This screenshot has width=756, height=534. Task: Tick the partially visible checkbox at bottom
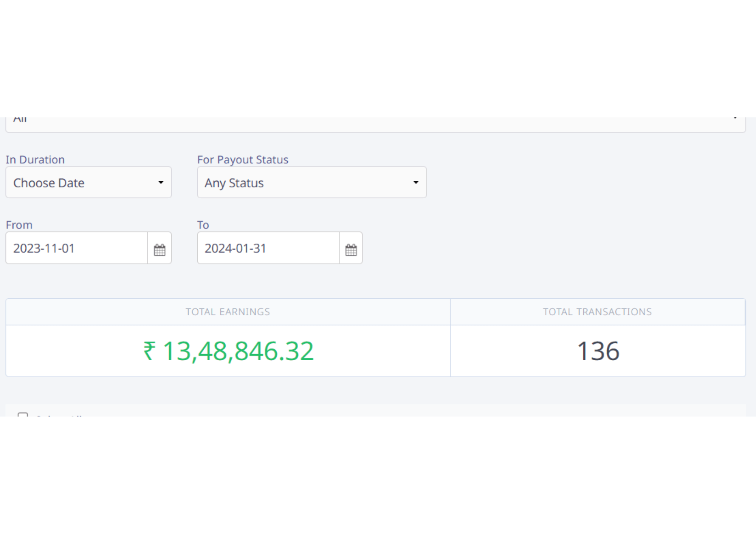point(23,415)
